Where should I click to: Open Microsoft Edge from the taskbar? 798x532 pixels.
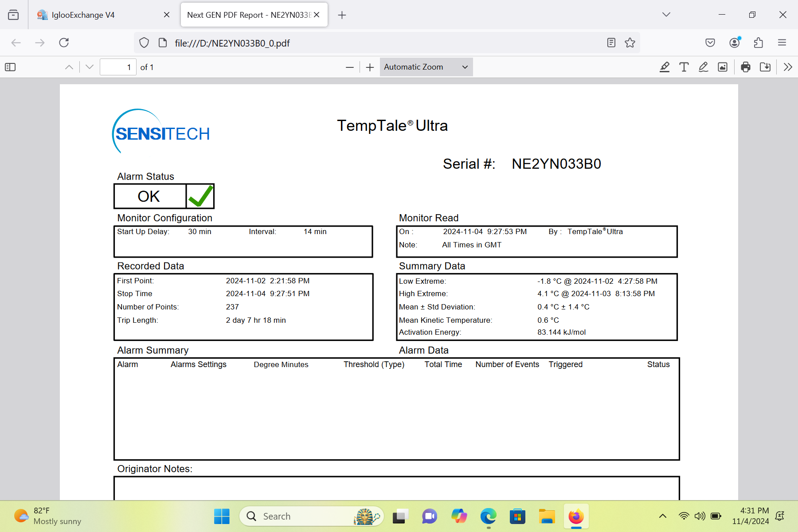(x=488, y=516)
